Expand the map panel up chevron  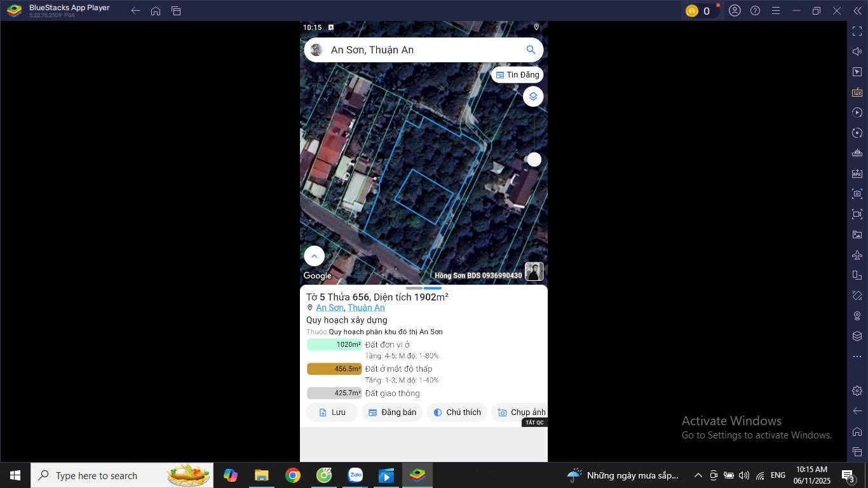pos(314,256)
